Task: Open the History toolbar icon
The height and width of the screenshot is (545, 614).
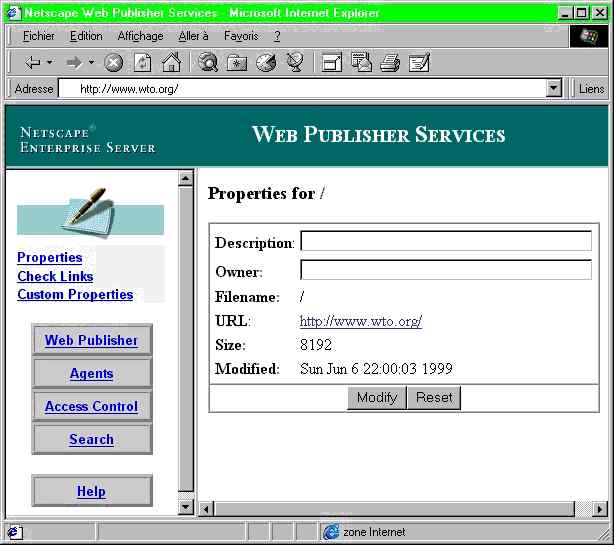Action: pos(266,63)
